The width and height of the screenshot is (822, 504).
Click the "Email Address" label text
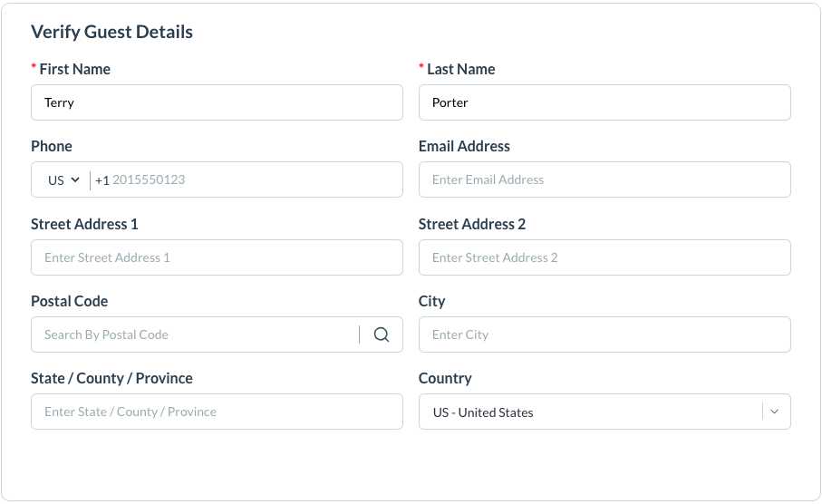pos(464,146)
